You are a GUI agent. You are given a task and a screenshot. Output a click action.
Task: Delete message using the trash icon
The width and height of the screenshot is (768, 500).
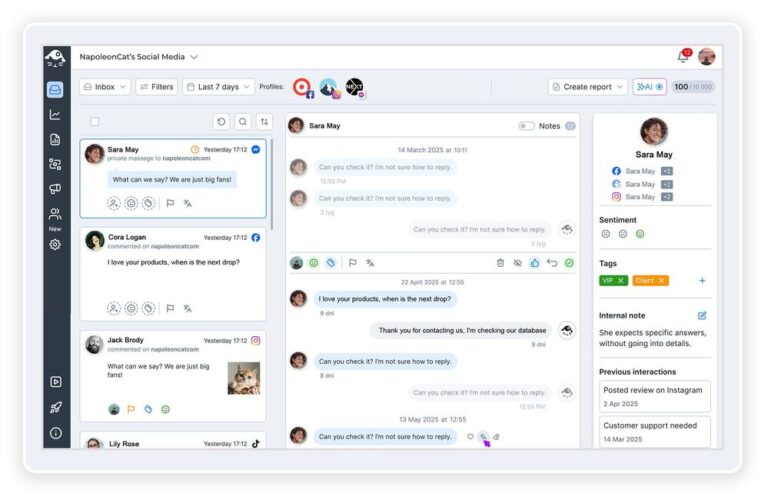500,263
